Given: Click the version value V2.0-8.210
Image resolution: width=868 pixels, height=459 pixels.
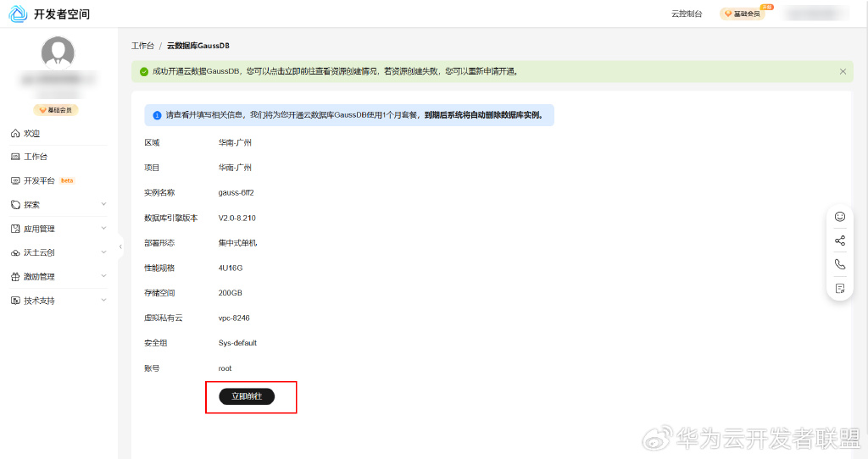Looking at the screenshot, I should coord(237,218).
